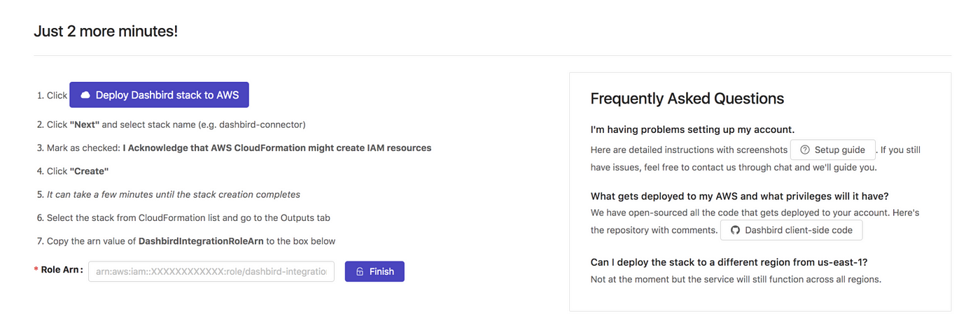Click the GitHub icon beside Dashbird client-side code
This screenshot has width=980, height=323.
pos(735,230)
